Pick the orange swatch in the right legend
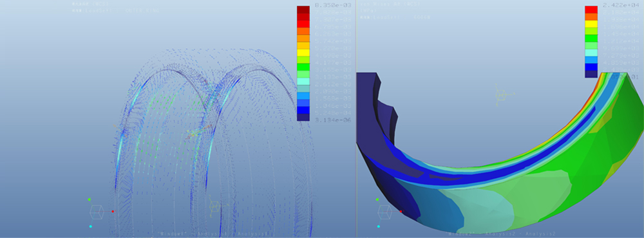 pos(591,17)
